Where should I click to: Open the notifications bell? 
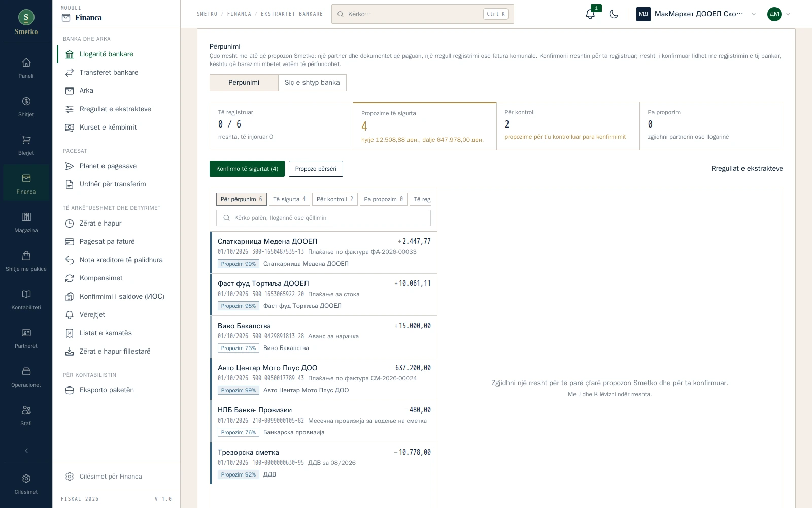[590, 14]
